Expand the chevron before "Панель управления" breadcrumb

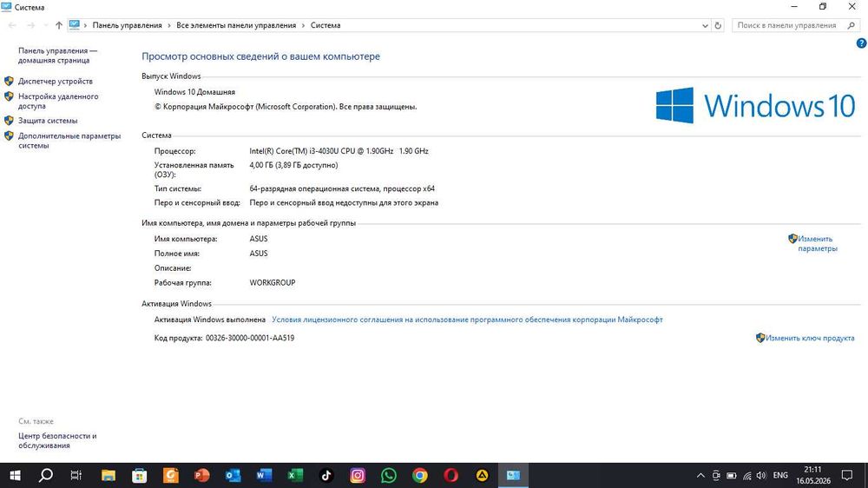pos(85,25)
